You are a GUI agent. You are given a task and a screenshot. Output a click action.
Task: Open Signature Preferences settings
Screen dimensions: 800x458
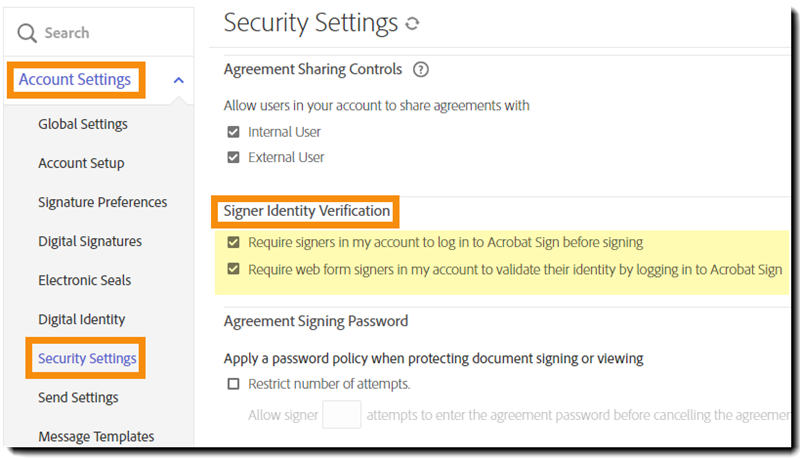coord(102,202)
